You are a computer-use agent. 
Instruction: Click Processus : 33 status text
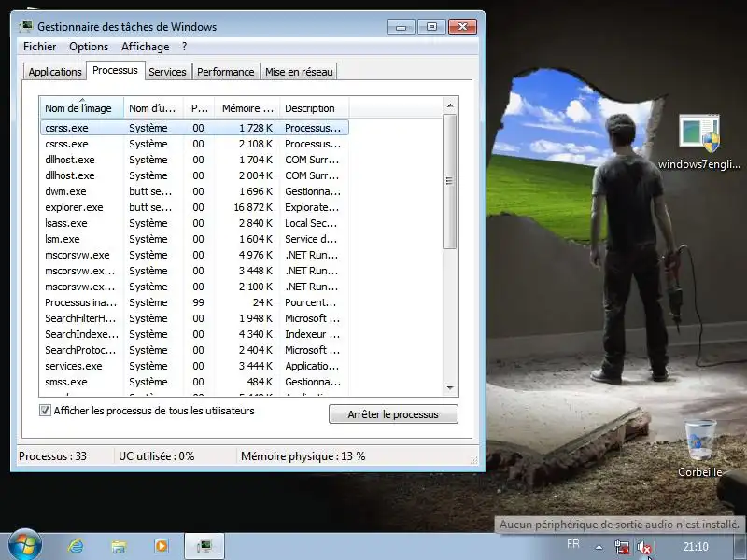tap(52, 456)
